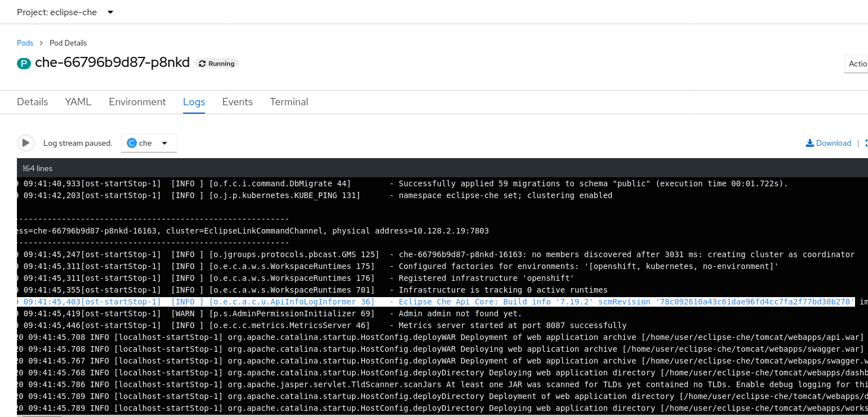Click the jgroups GMS creating cluster coordinator line
The image size is (868, 417).
(435, 254)
